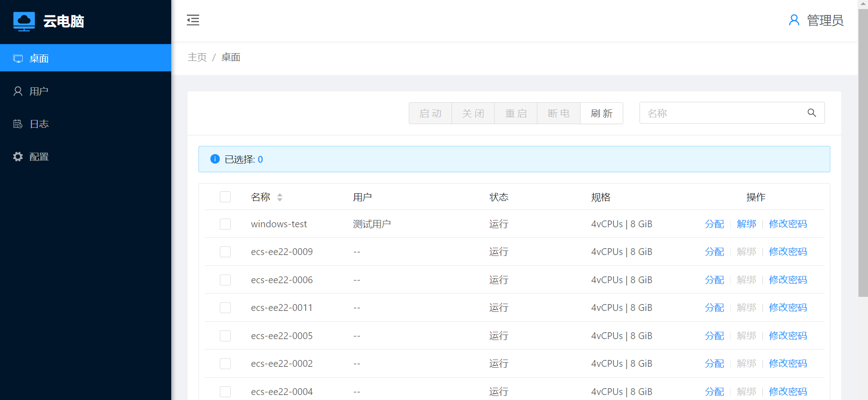Open the 配置 sidebar menu item

pyautogui.click(x=85, y=156)
